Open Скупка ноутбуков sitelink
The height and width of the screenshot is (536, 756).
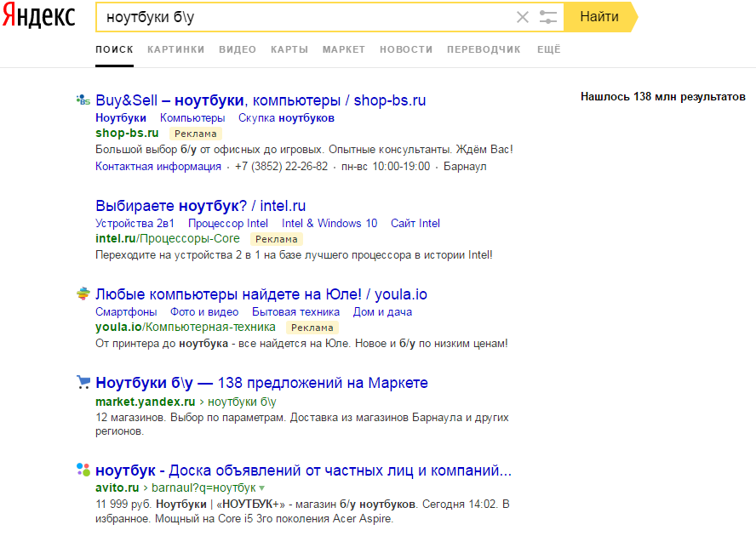pos(286,118)
